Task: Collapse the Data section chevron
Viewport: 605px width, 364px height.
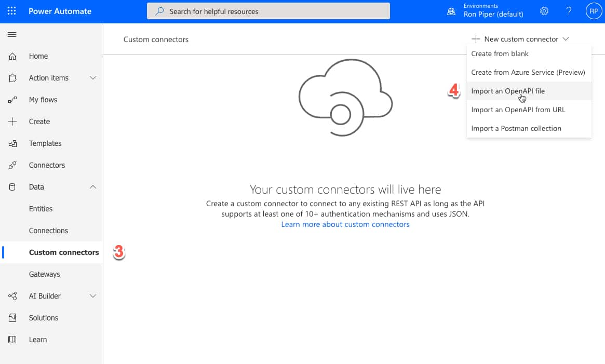Action: pos(93,187)
